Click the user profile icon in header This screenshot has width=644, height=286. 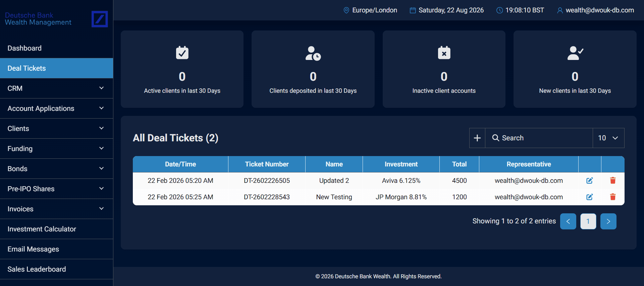(560, 10)
